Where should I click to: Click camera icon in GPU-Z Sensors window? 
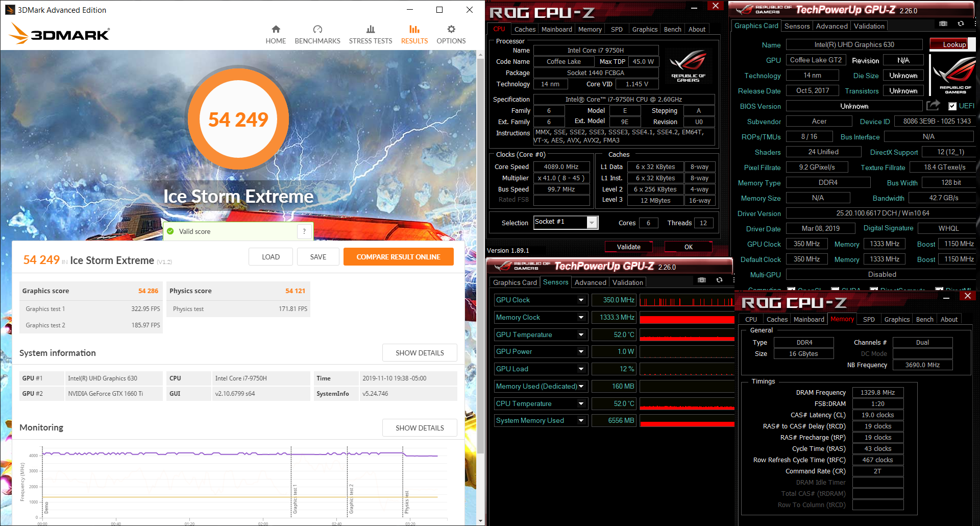click(702, 280)
